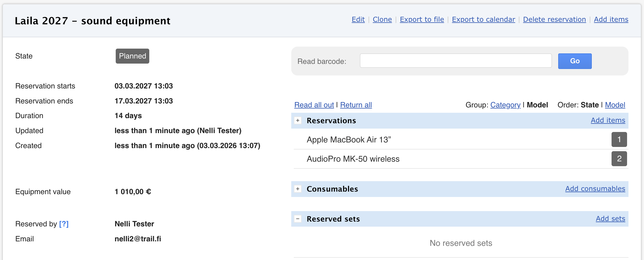The height and width of the screenshot is (260, 644).
Task: Click Return all link
Action: (356, 105)
